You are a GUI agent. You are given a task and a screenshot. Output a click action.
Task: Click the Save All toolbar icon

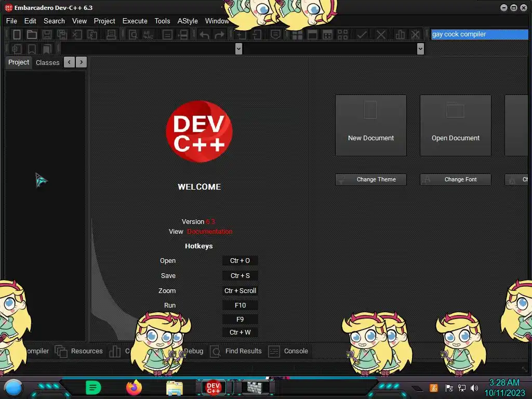click(x=62, y=35)
